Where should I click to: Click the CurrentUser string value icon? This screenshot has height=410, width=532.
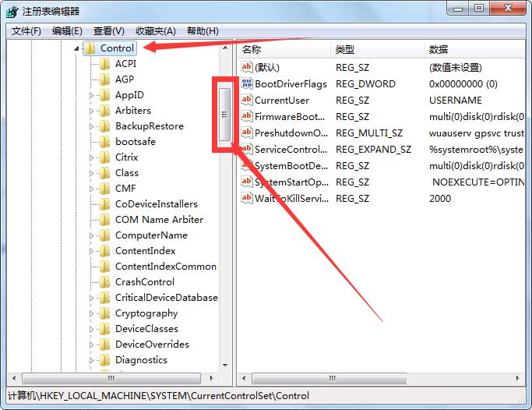(247, 100)
